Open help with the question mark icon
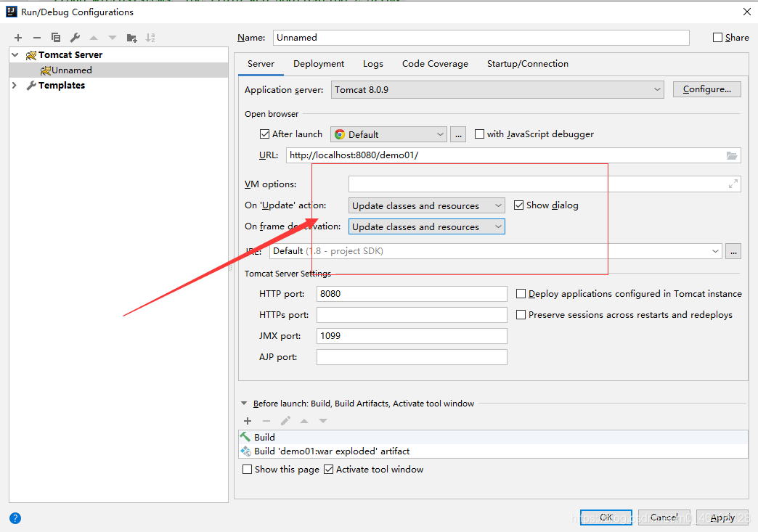 pos(15,518)
